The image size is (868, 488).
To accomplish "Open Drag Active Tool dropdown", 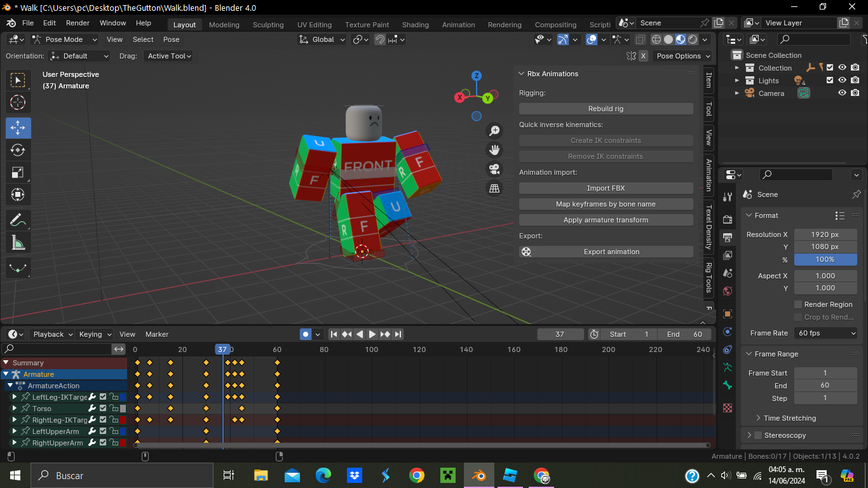I will (168, 56).
